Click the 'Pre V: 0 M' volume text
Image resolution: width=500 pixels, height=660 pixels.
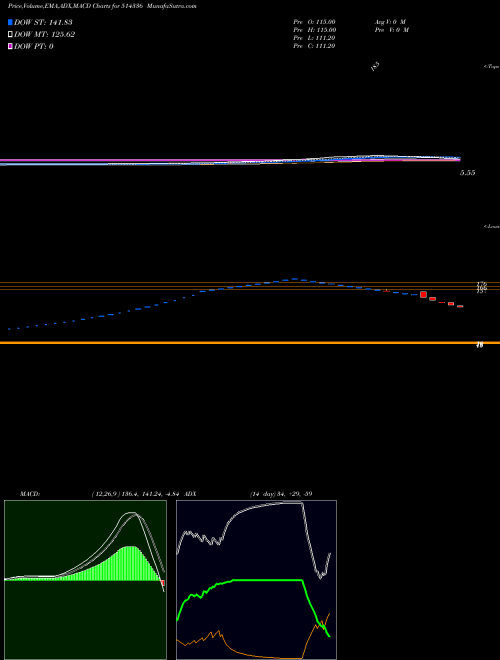[391, 30]
